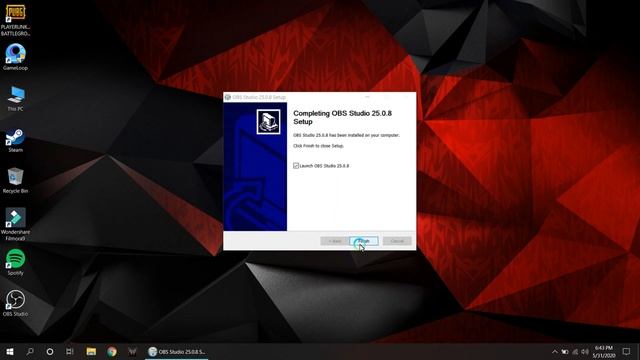Open taskbar Search magnifier
Image resolution: width=640 pixels, height=360 pixels.
[30, 351]
